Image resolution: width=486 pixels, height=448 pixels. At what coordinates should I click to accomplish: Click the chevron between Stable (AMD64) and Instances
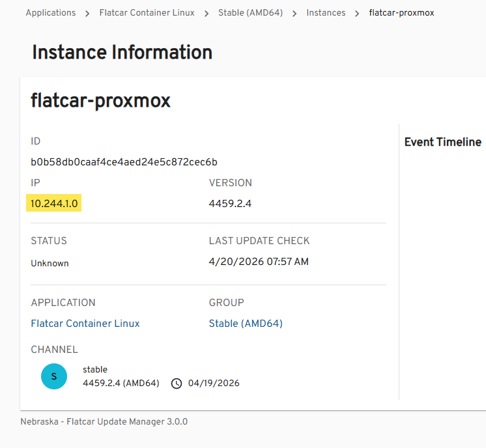(294, 13)
